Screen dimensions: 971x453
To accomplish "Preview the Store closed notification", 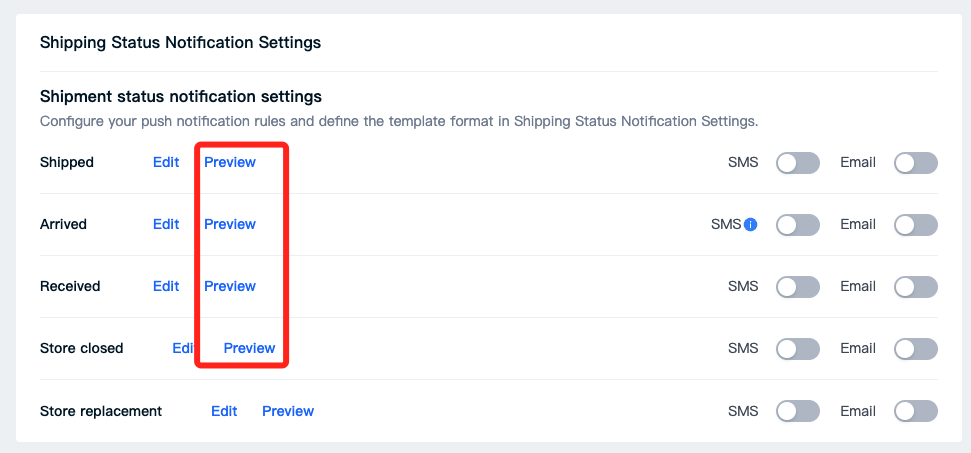I will [x=249, y=348].
